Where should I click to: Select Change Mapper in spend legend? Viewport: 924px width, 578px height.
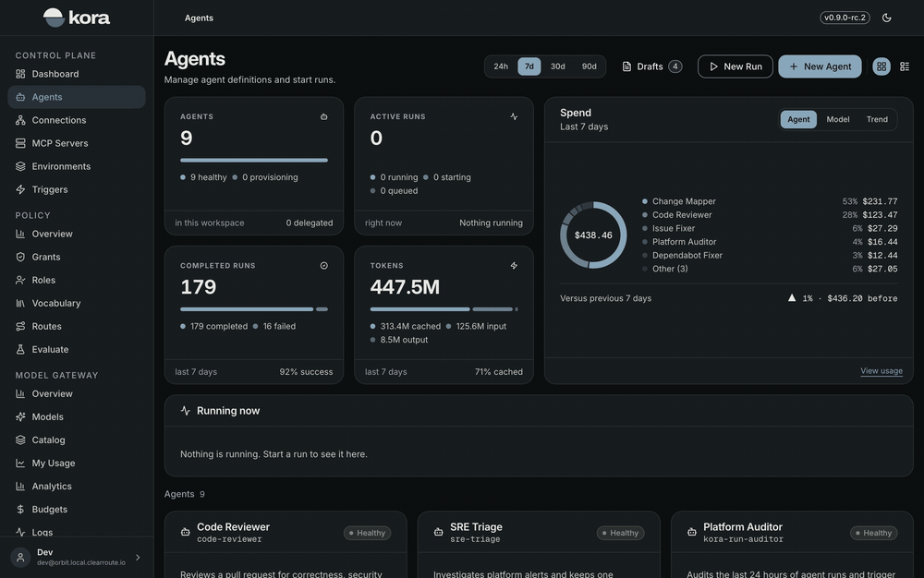[770, 201]
